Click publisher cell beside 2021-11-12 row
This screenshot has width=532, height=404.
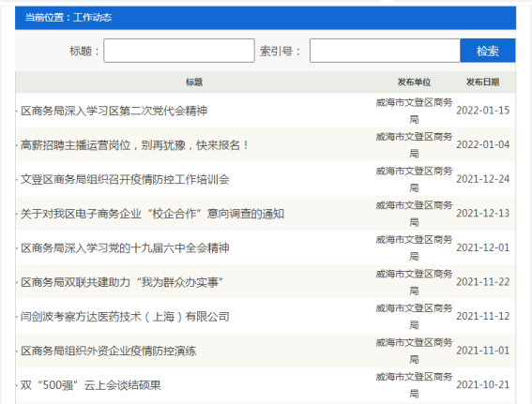414,317
